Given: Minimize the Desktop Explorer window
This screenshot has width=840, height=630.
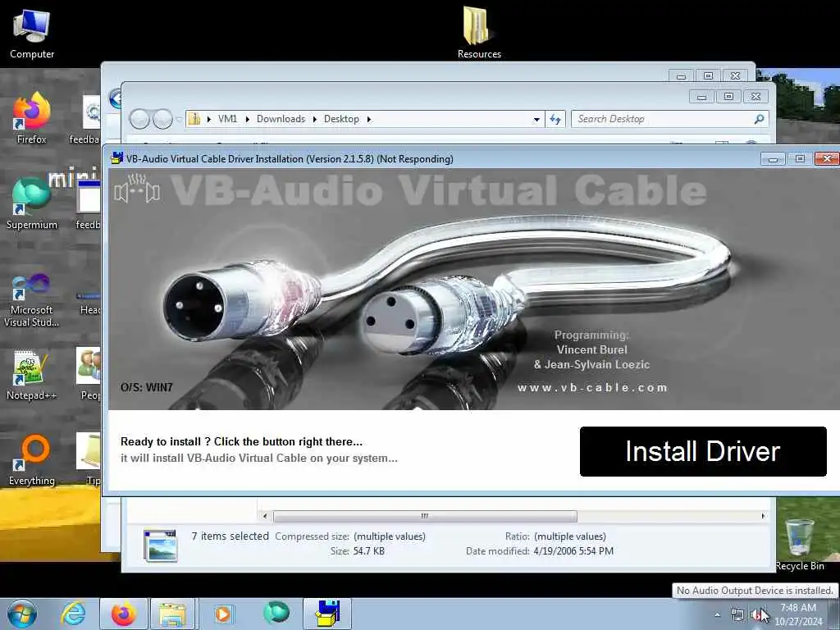Looking at the screenshot, I should [702, 97].
